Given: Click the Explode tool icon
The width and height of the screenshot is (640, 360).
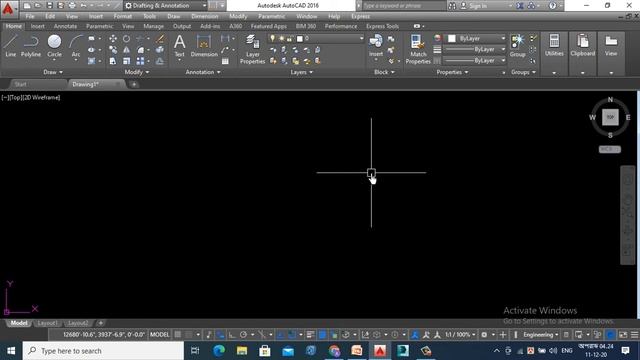Looking at the screenshot, I should click(160, 50).
